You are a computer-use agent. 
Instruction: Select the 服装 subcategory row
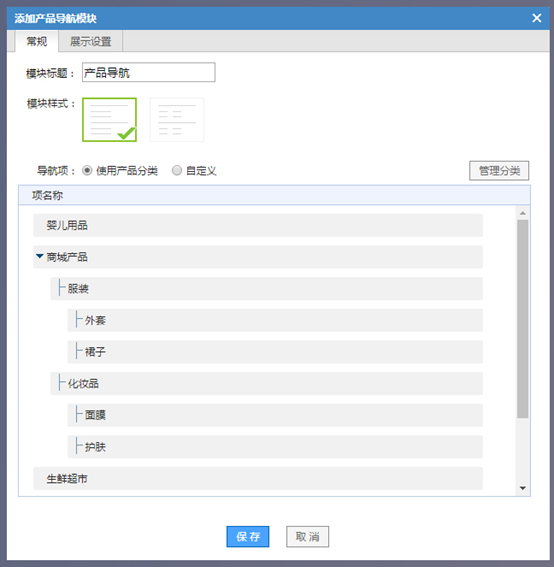pyautogui.click(x=267, y=289)
